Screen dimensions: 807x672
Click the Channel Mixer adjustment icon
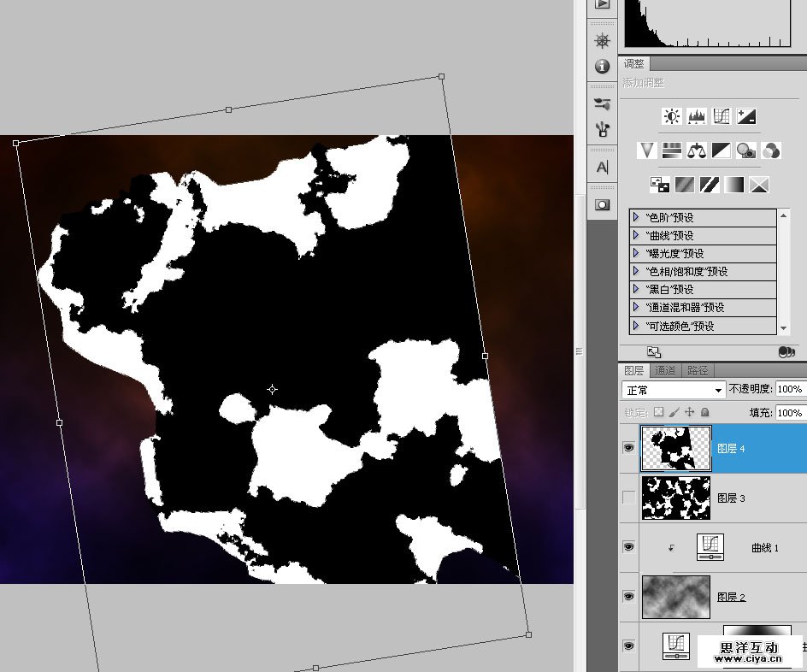pos(771,150)
